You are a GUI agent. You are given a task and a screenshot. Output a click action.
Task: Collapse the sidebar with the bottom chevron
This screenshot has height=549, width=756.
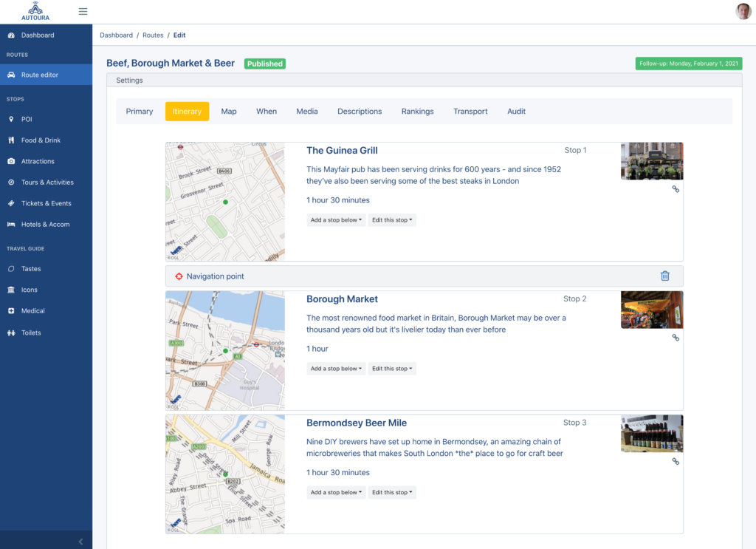click(x=80, y=542)
